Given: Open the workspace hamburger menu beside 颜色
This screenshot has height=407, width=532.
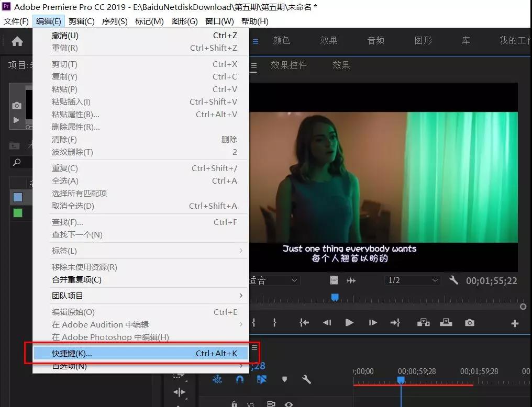Looking at the screenshot, I should [256, 41].
